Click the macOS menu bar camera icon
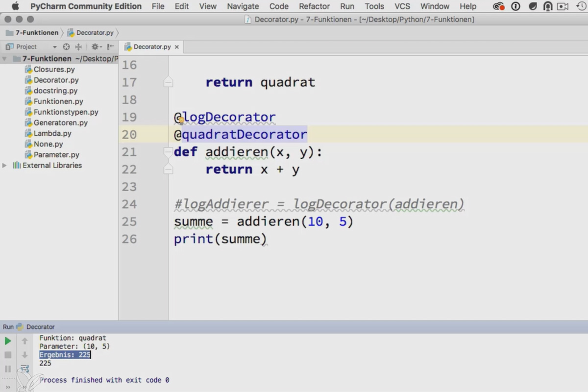 click(563, 6)
